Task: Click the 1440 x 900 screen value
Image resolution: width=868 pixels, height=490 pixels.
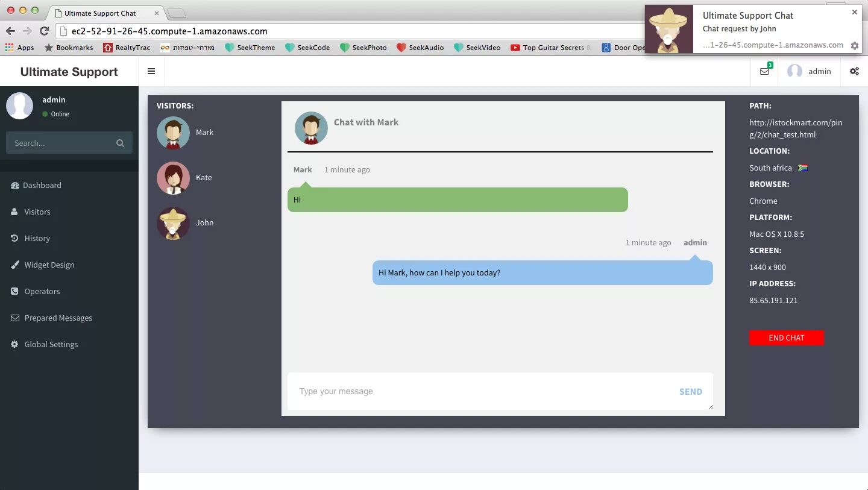Action: click(x=767, y=267)
